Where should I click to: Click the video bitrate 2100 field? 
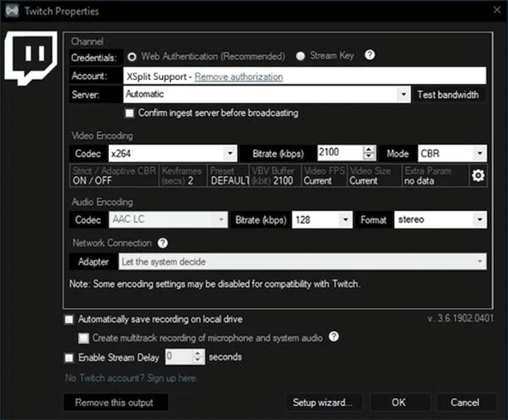[339, 153]
